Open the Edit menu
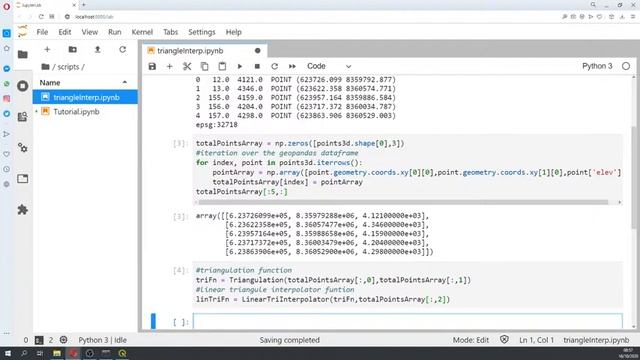The image size is (640, 360). pos(64,32)
